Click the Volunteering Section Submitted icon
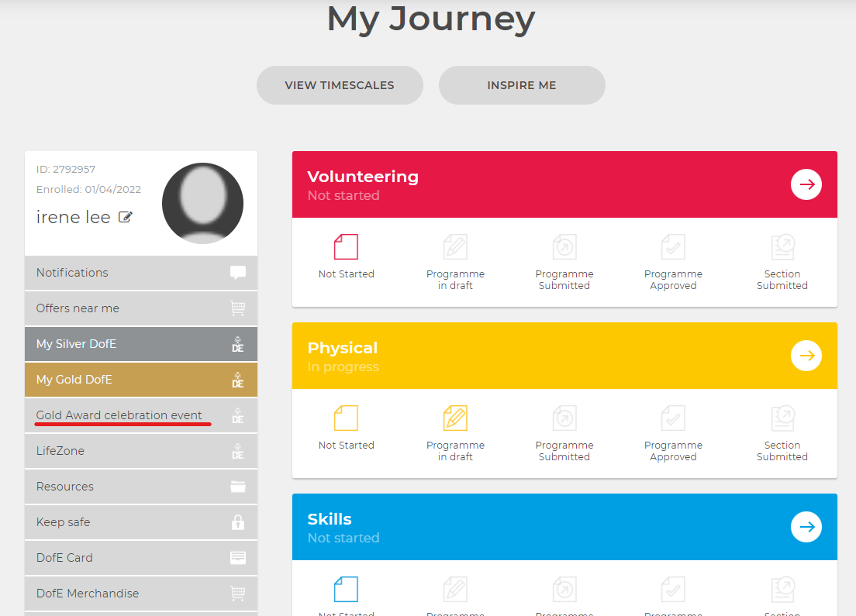The width and height of the screenshot is (856, 616). click(x=782, y=246)
